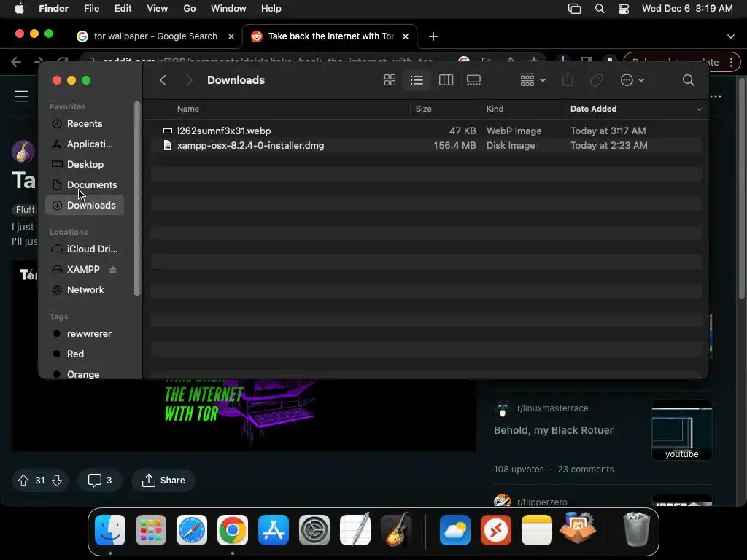This screenshot has height=560, width=747.
Task: Open Control Center in menu bar
Action: 624,9
